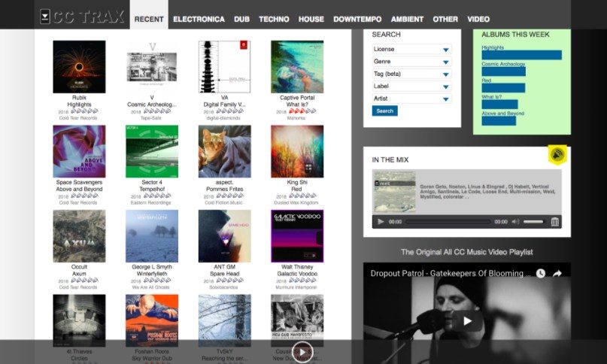Go to the Video tab
This screenshot has width=607, height=364.
(x=478, y=19)
